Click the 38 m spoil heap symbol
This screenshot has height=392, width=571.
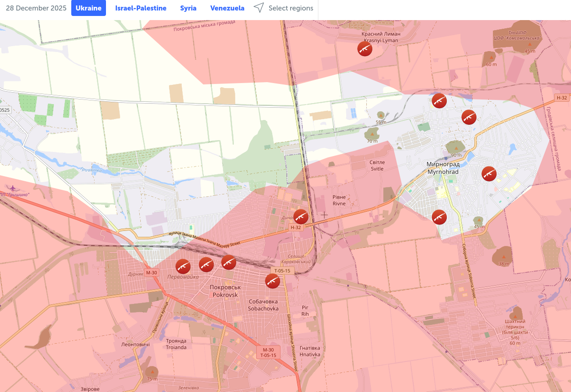pyautogui.click(x=504, y=256)
